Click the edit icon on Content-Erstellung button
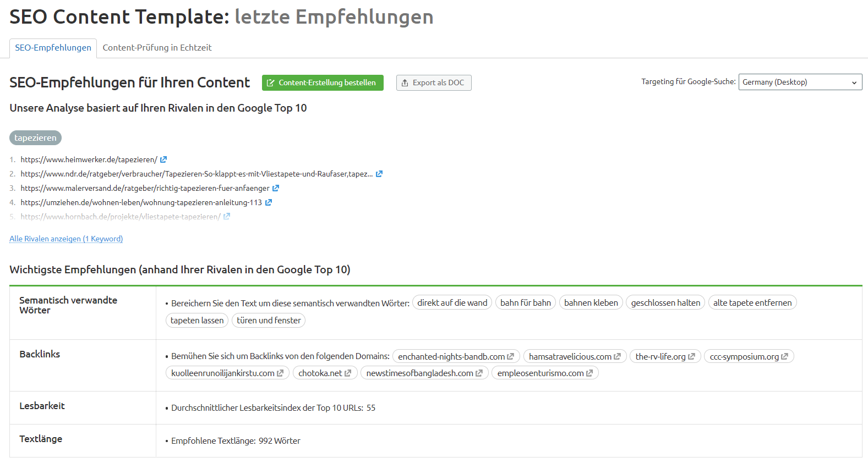Image resolution: width=868 pixels, height=463 pixels. pos(271,83)
